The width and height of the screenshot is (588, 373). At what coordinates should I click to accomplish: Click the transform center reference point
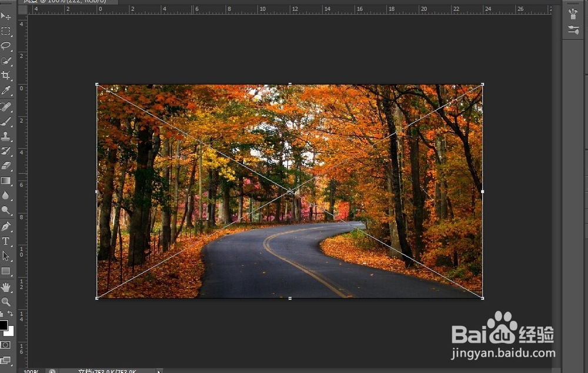pos(290,192)
